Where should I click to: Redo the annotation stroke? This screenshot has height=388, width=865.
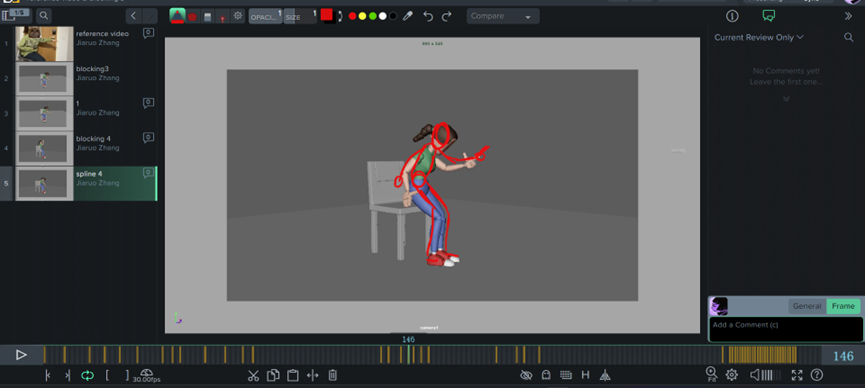(447, 16)
